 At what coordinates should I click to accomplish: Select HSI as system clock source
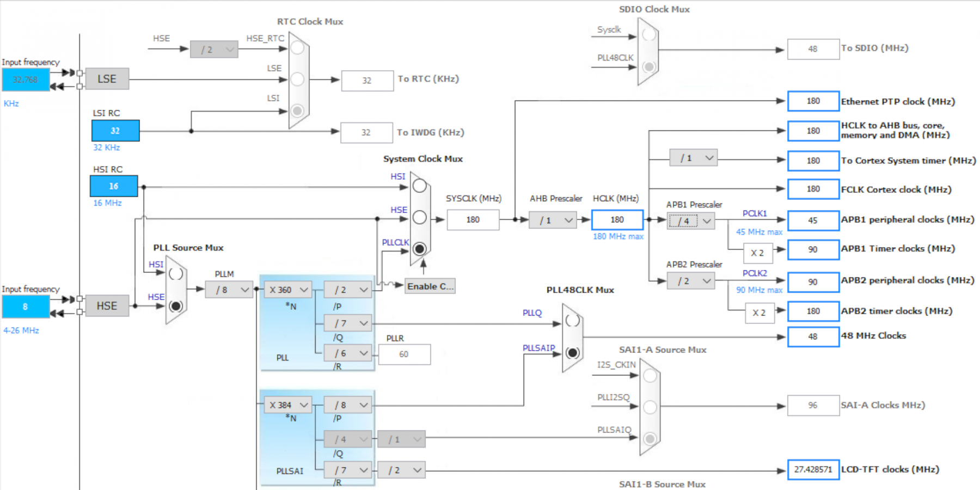tap(419, 186)
